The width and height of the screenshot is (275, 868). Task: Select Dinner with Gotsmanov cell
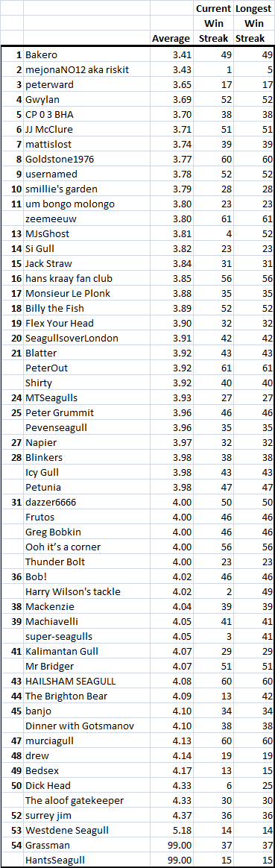(x=86, y=726)
